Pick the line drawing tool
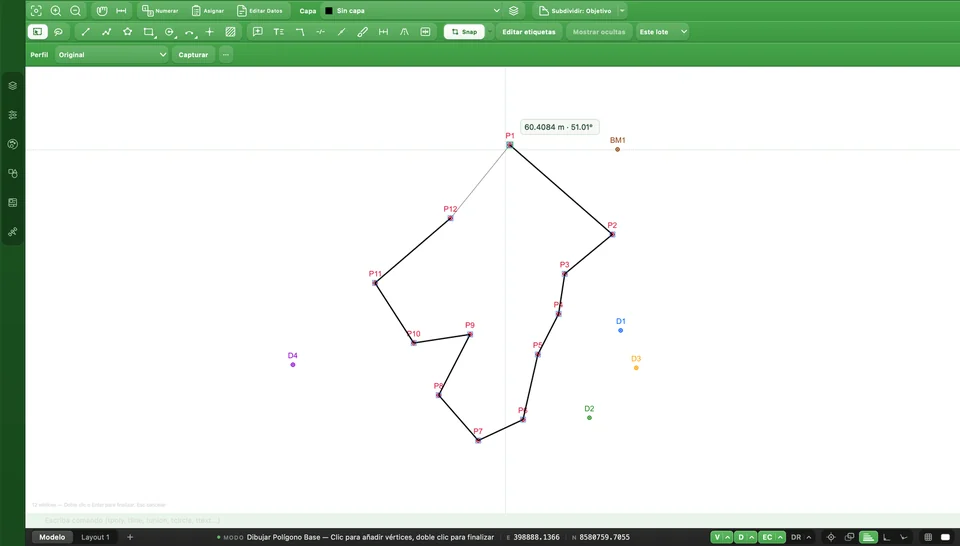 (86, 32)
